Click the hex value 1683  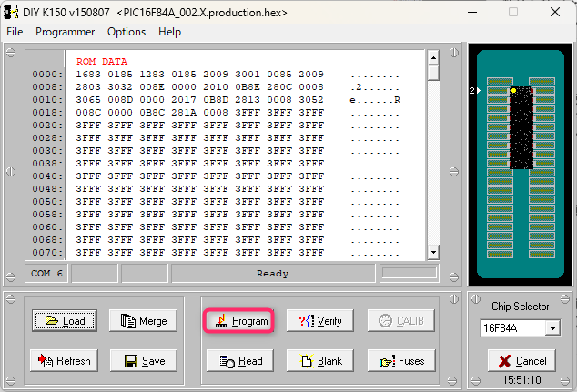click(x=88, y=74)
